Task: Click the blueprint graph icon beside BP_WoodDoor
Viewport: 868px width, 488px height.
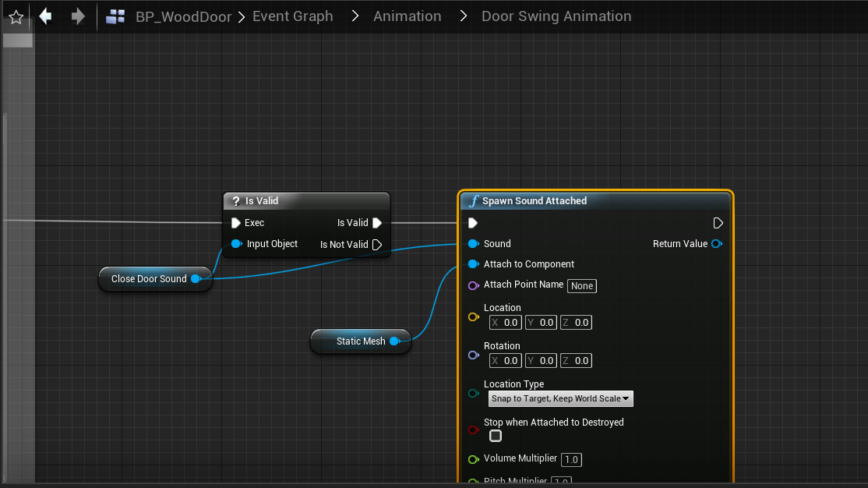Action: point(116,16)
